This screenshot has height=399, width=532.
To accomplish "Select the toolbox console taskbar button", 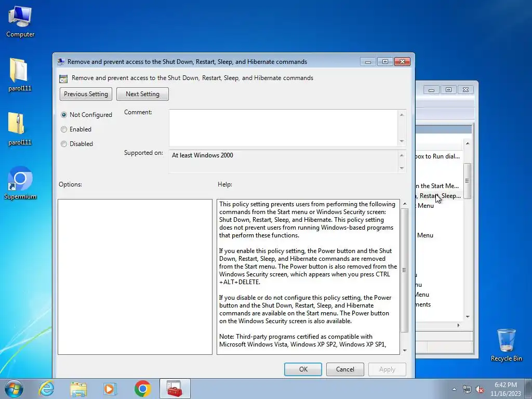I will [175, 389].
